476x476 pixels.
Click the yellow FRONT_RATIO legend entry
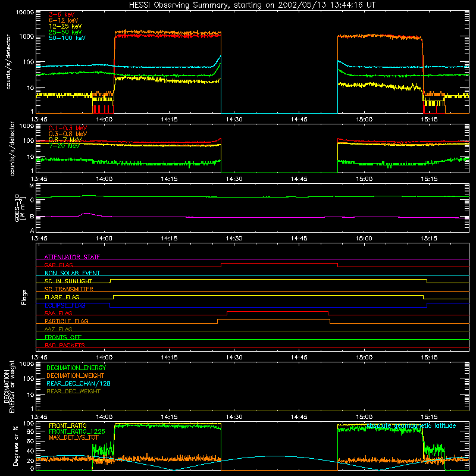pyautogui.click(x=68, y=425)
